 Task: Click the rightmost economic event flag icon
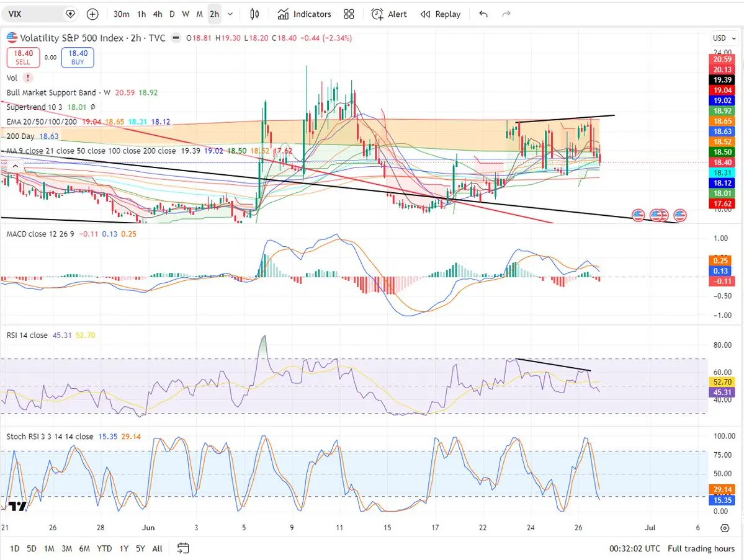(x=680, y=215)
